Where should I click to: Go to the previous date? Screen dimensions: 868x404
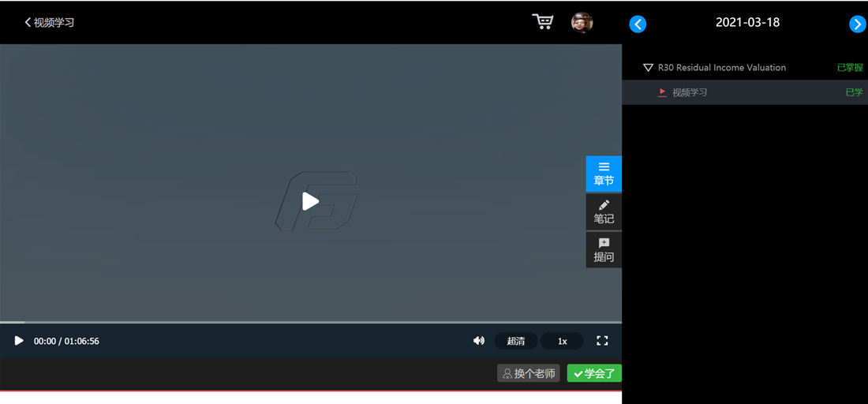coord(638,24)
